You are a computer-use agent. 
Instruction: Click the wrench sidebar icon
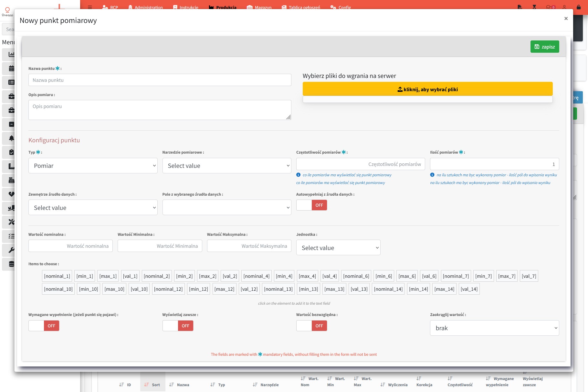coord(11,250)
